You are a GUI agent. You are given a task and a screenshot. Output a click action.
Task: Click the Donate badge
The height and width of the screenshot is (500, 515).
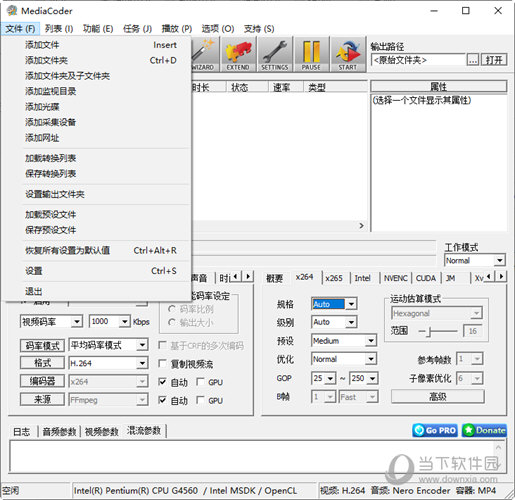coord(484,430)
